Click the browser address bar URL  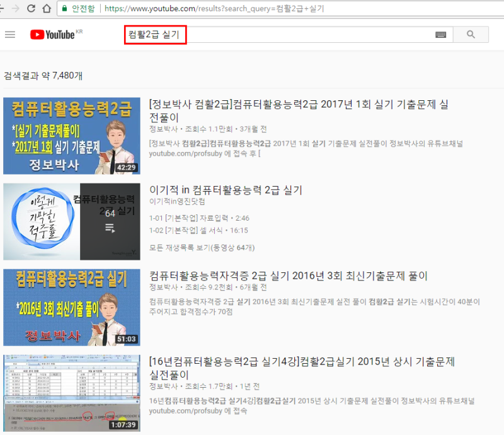214,8
